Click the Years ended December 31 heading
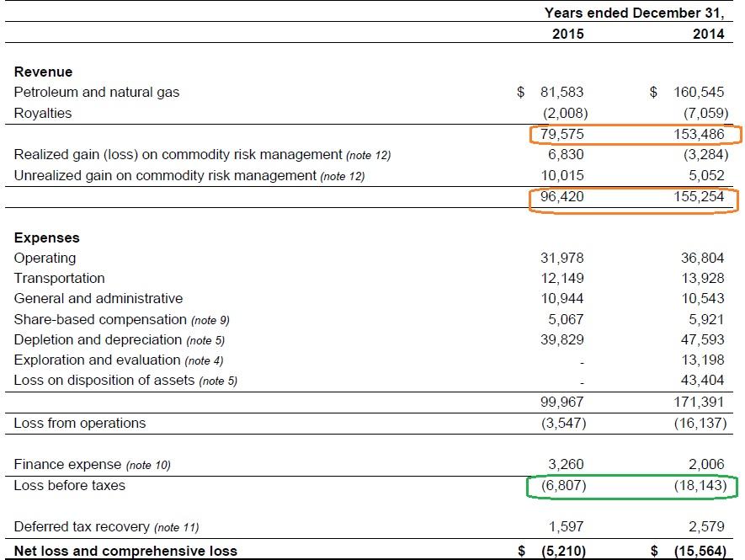 click(634, 13)
